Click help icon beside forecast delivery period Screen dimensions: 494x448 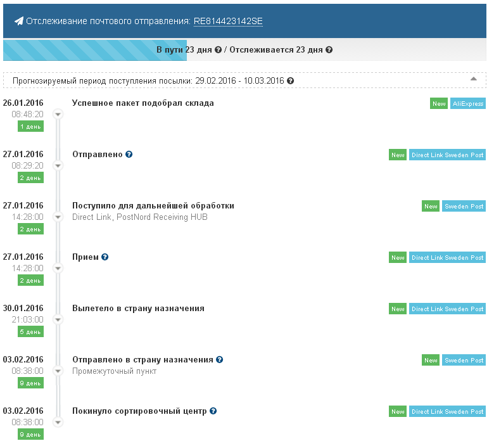pyautogui.click(x=290, y=82)
